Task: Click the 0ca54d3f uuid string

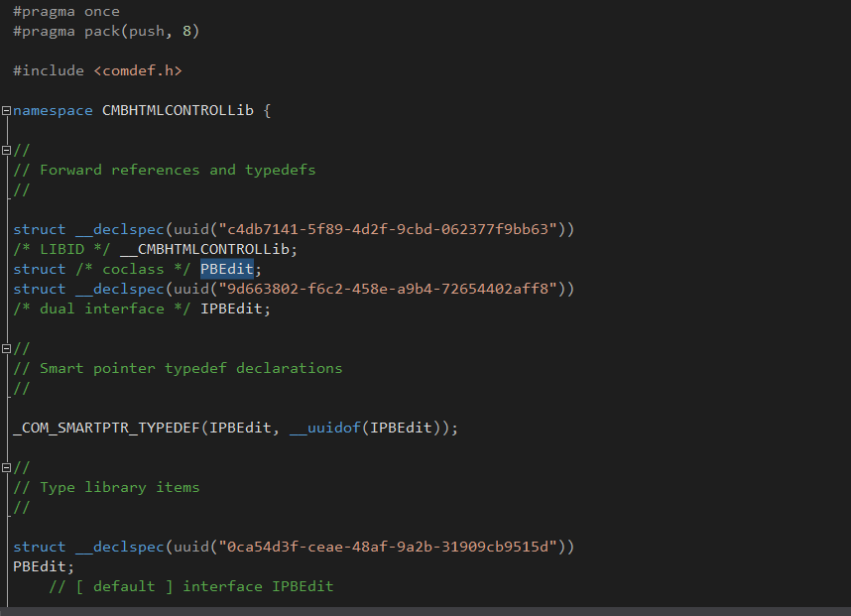Action: (387, 547)
